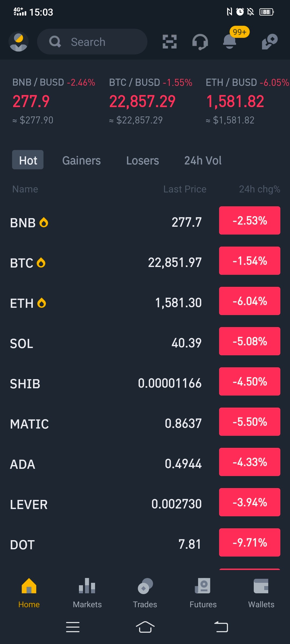
Task: Switch to the Gainers tab
Action: [x=81, y=160]
